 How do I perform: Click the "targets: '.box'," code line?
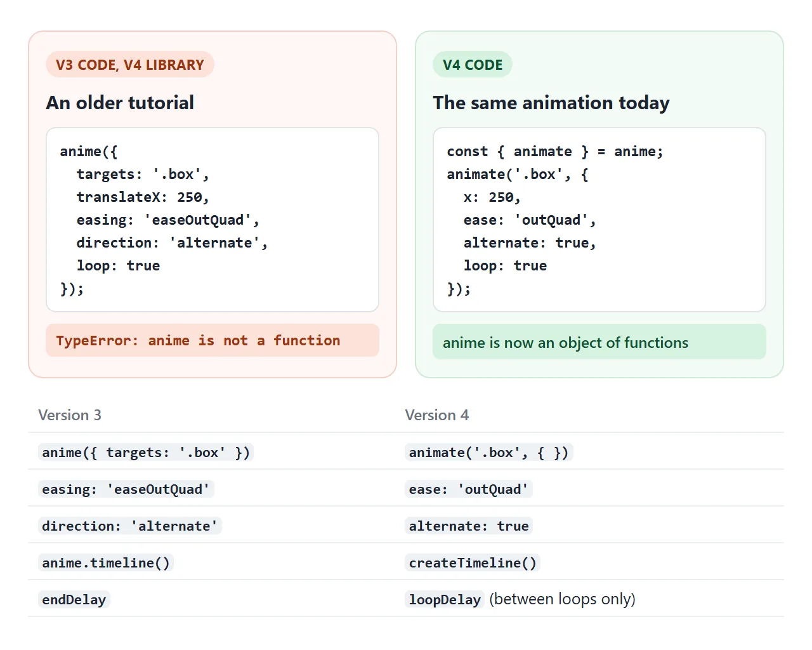click(143, 175)
